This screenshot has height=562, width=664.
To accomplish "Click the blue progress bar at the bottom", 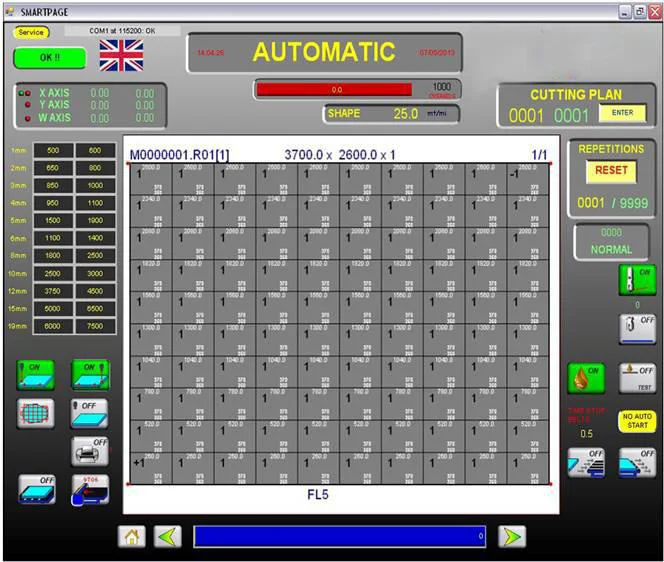I will pos(340,537).
